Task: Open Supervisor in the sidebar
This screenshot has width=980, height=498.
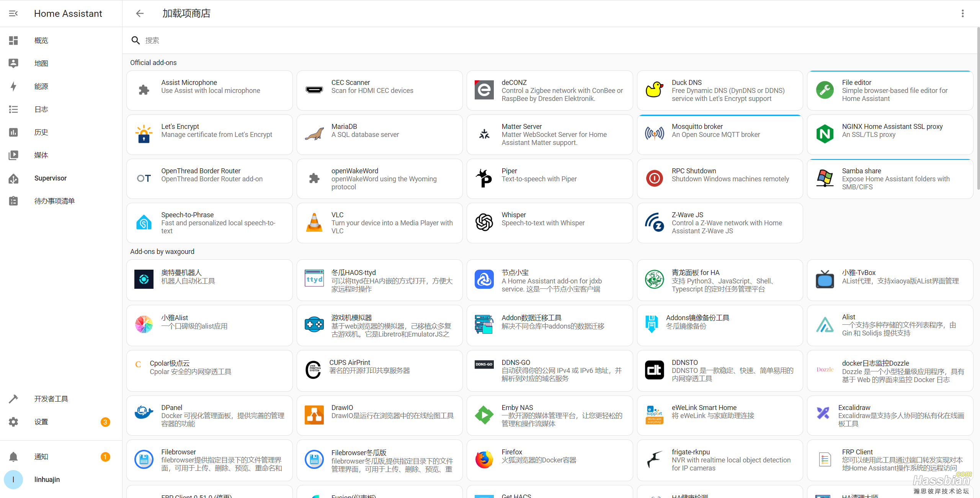Action: point(51,178)
